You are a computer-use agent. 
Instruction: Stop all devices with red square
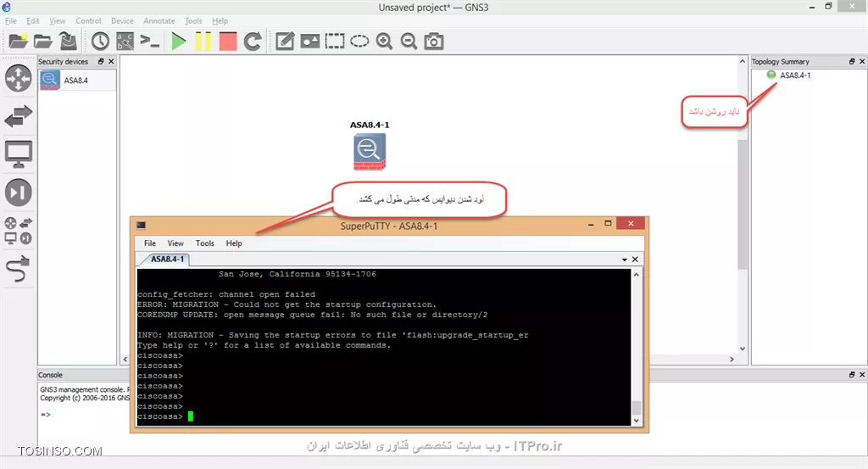coord(227,41)
